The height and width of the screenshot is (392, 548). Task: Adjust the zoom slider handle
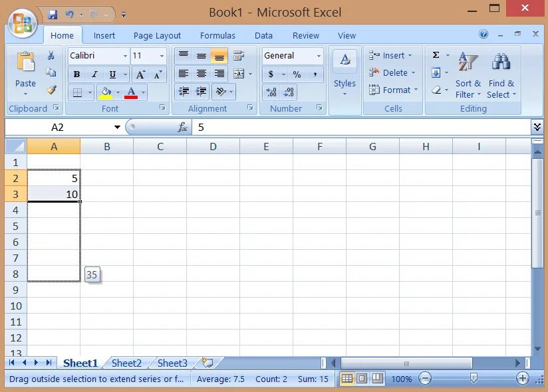(474, 378)
